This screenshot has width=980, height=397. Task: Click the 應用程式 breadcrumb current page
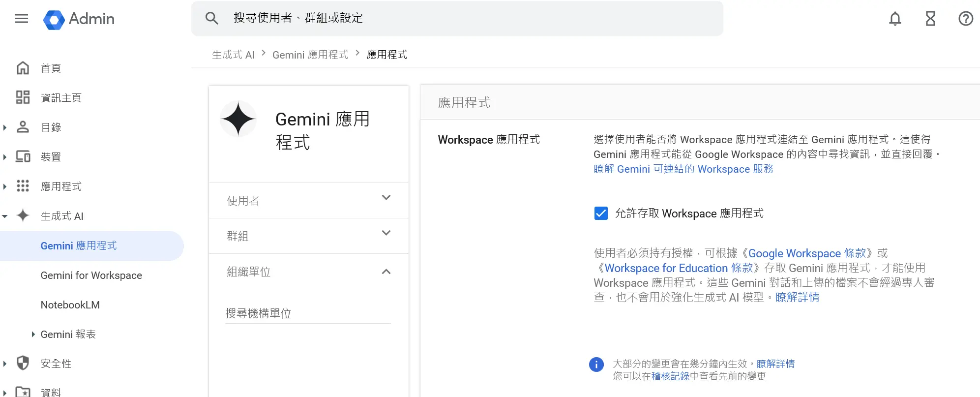[387, 55]
